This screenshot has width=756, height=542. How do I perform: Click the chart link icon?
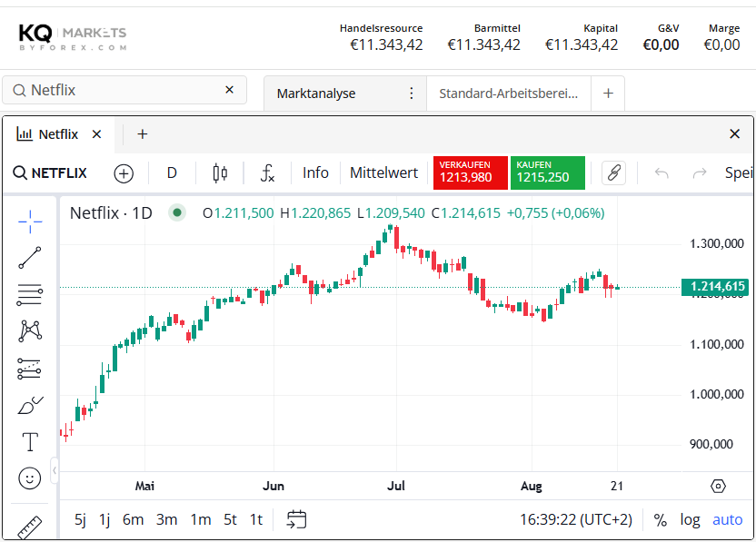(613, 173)
